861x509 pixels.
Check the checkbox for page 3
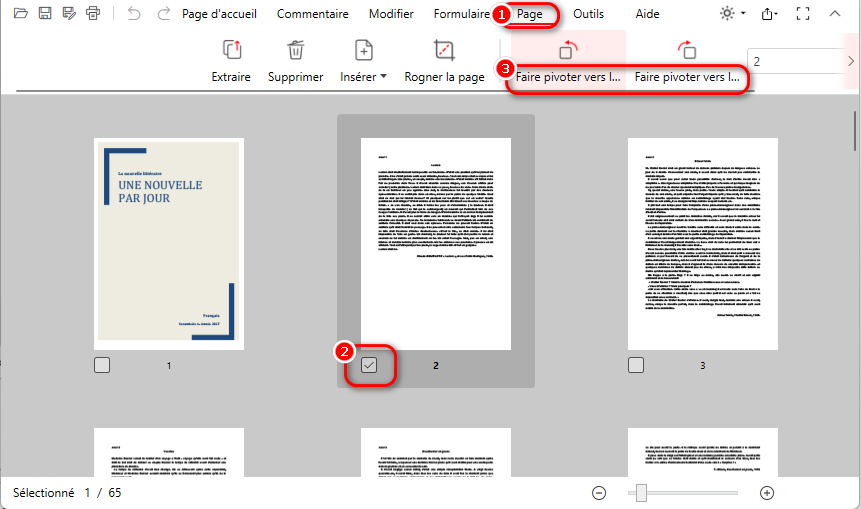[636, 365]
